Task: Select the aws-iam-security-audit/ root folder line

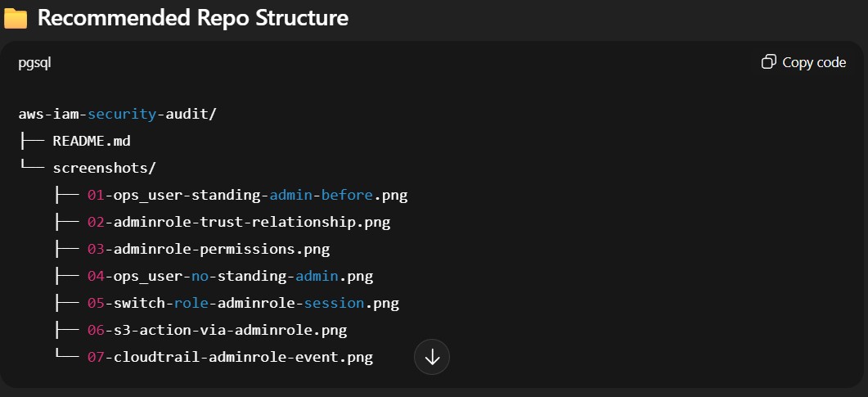Action: [x=117, y=114]
